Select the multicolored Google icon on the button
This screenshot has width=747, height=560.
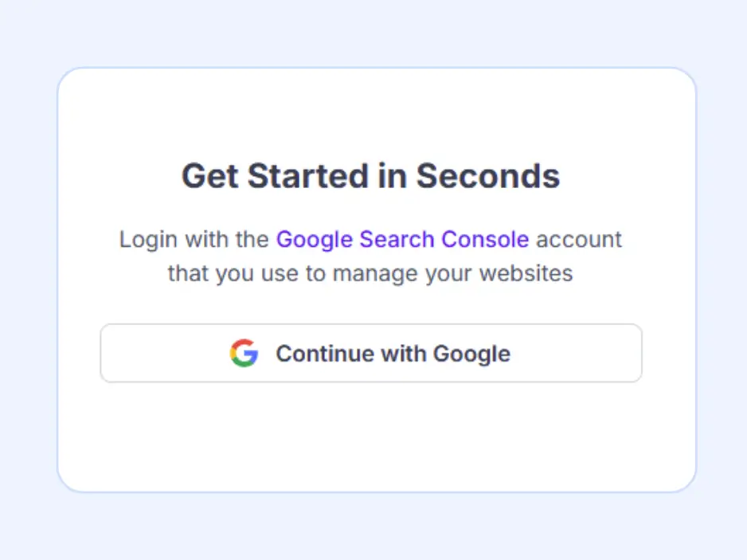point(245,353)
